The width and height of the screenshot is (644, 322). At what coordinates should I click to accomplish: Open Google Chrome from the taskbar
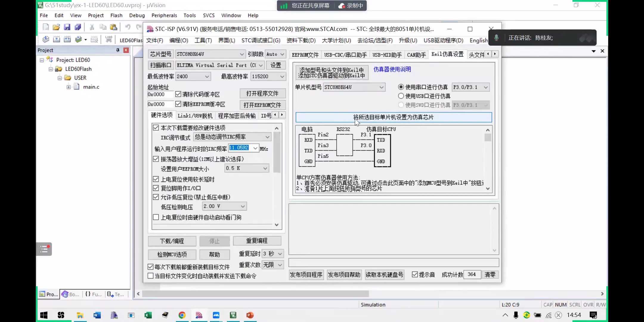coord(182,315)
